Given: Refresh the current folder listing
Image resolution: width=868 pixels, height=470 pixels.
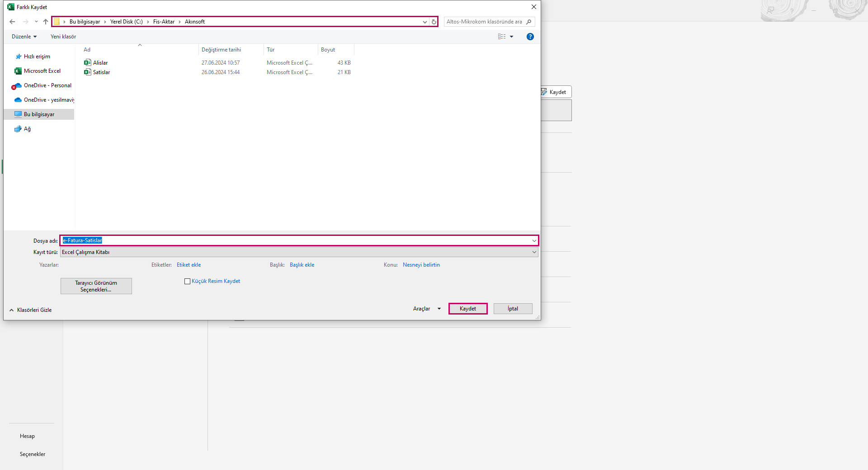Looking at the screenshot, I should (434, 22).
